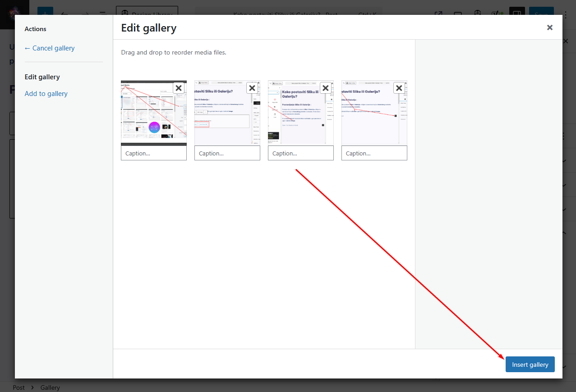
Task: Click the caption input of the fourth image
Action: pos(374,153)
